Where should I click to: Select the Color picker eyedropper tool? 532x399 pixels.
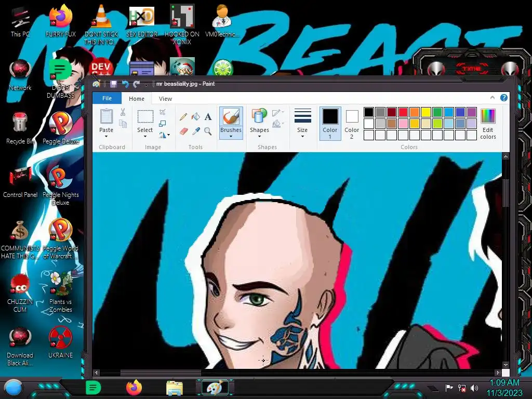196,131
